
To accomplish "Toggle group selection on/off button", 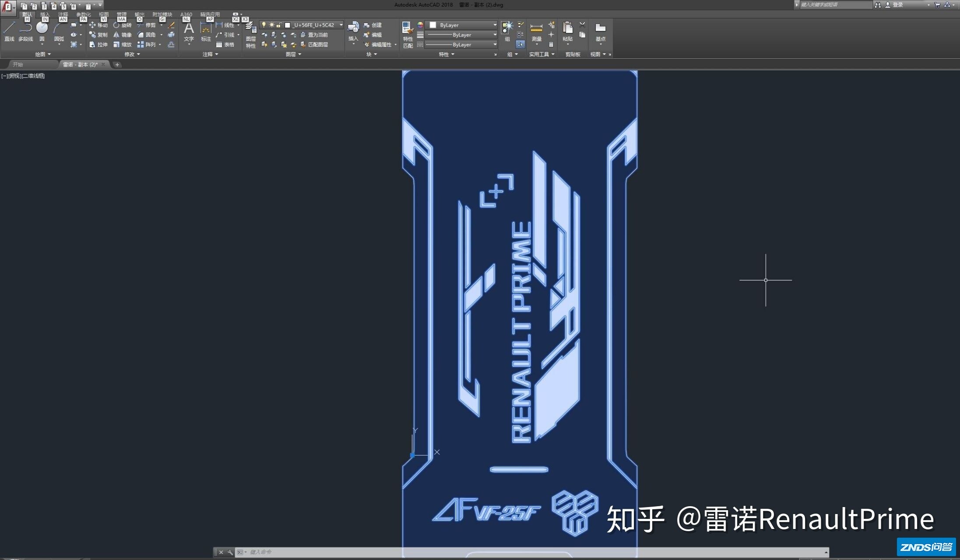I will pos(520,44).
